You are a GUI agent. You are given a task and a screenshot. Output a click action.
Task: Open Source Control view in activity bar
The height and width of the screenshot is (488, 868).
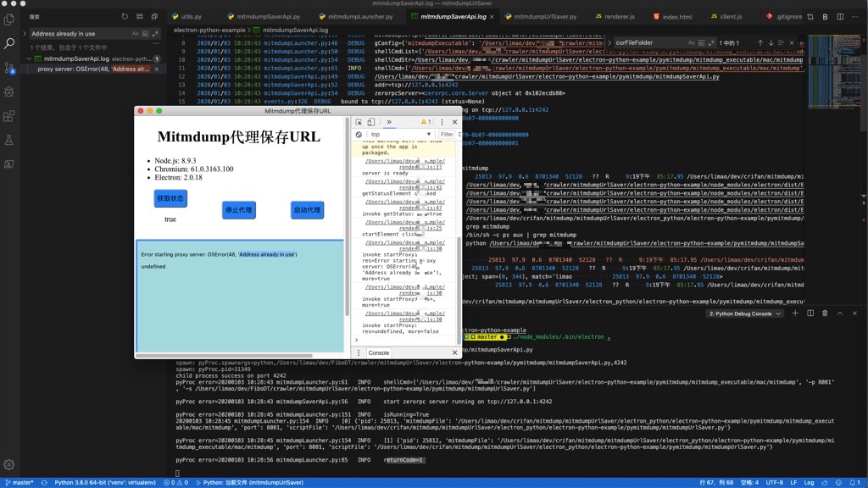pos(9,67)
